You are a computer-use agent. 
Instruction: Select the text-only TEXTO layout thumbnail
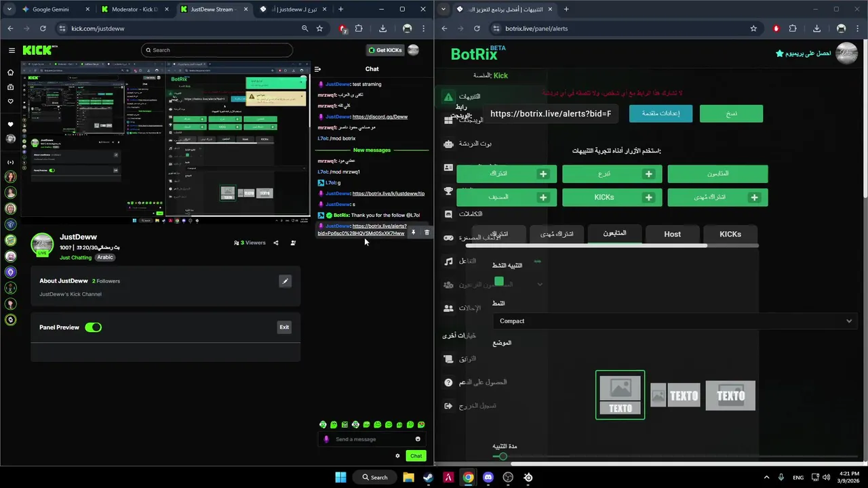click(730, 395)
